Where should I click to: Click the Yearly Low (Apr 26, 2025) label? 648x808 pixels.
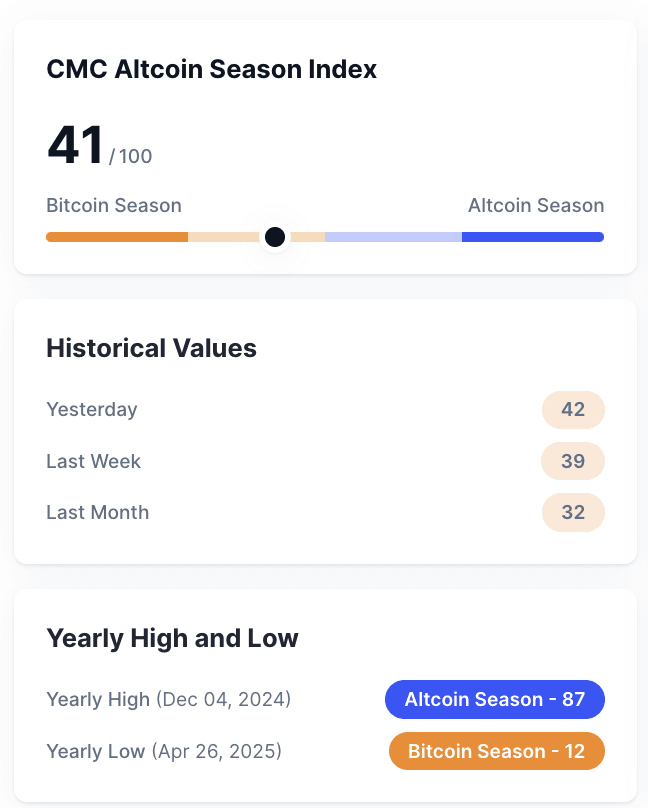164,751
